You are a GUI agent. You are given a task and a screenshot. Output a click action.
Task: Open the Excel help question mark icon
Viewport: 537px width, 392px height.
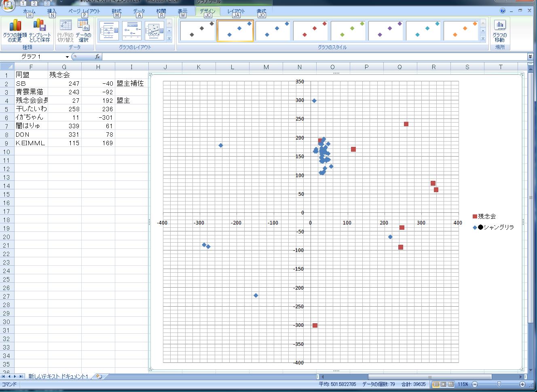pyautogui.click(x=503, y=11)
